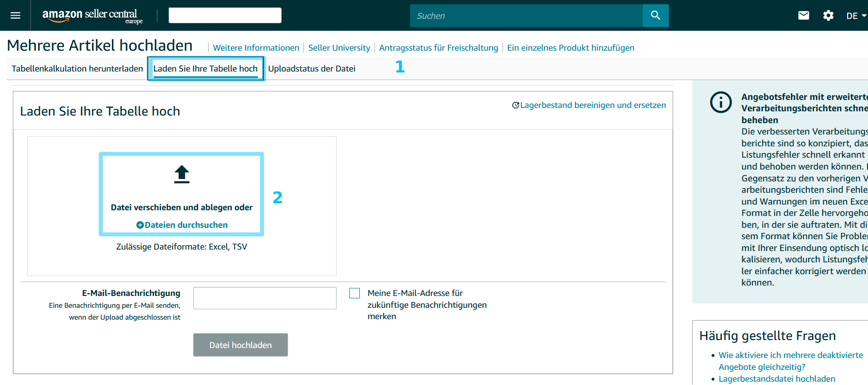The height and width of the screenshot is (385, 868).
Task: Open Weitere Informationen link
Action: 256,48
